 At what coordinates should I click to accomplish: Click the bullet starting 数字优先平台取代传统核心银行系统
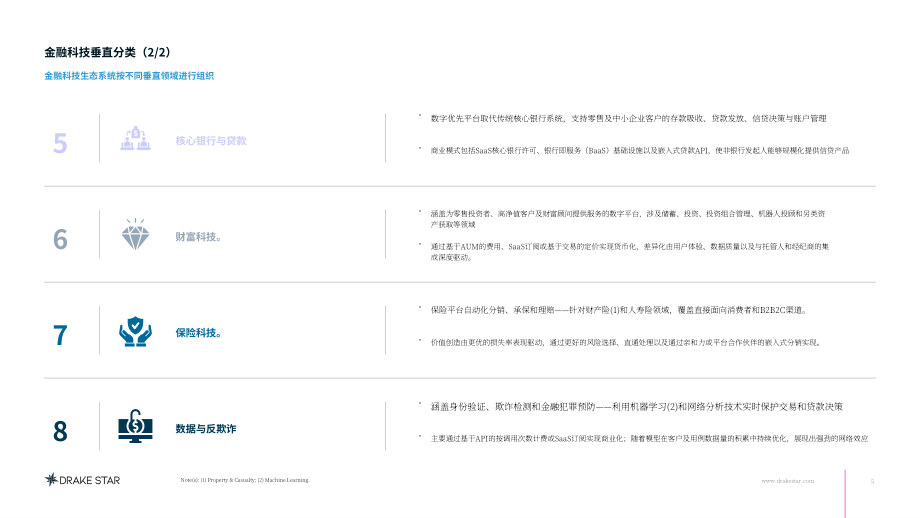pos(628,119)
